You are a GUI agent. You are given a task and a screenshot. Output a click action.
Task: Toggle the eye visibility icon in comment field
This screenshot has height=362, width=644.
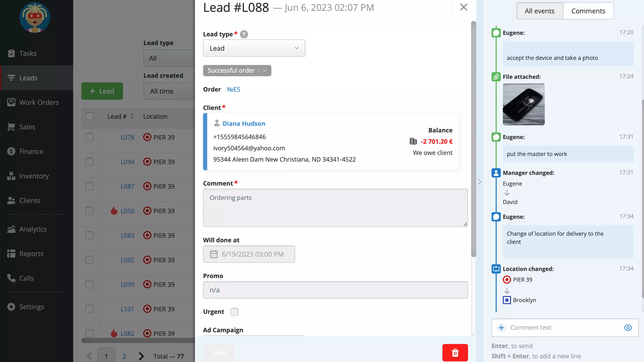[628, 328]
